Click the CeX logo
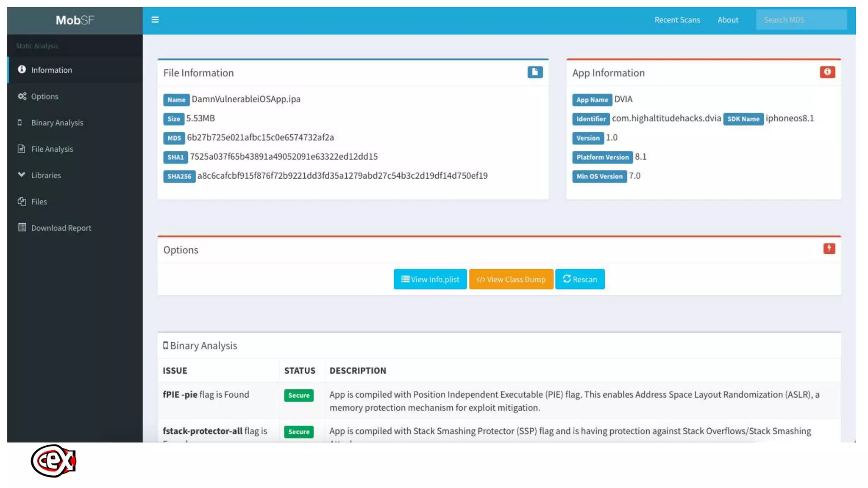Viewport: 868px width, 488px height. click(53, 461)
